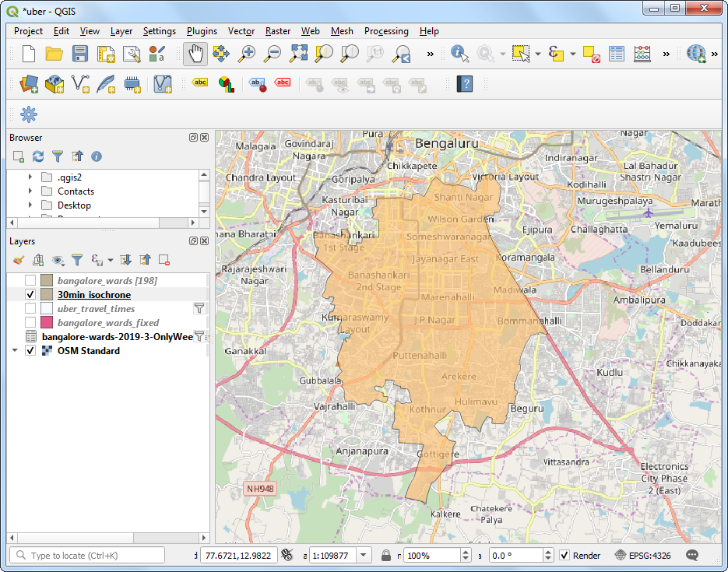The width and height of the screenshot is (728, 572).
Task: Open the Vector menu
Action: 241,31
